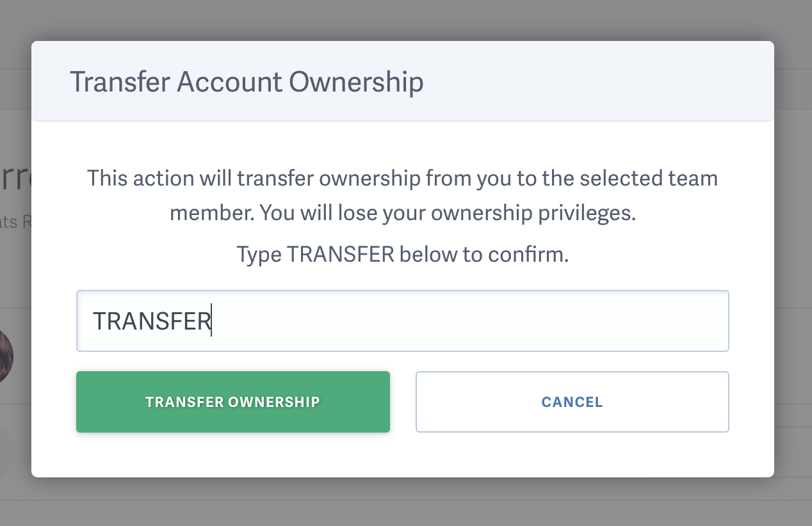This screenshot has height=526, width=812.
Task: Click the Transfer Account Ownership dialog title
Action: 246,83
